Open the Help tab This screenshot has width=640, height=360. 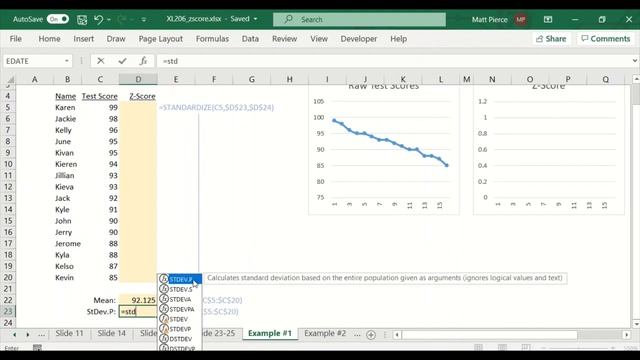tap(398, 39)
